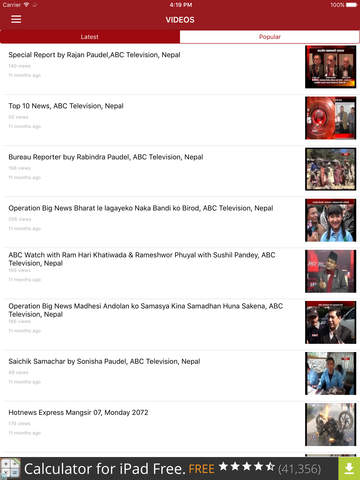Switch to the Latest tab

(x=90, y=37)
